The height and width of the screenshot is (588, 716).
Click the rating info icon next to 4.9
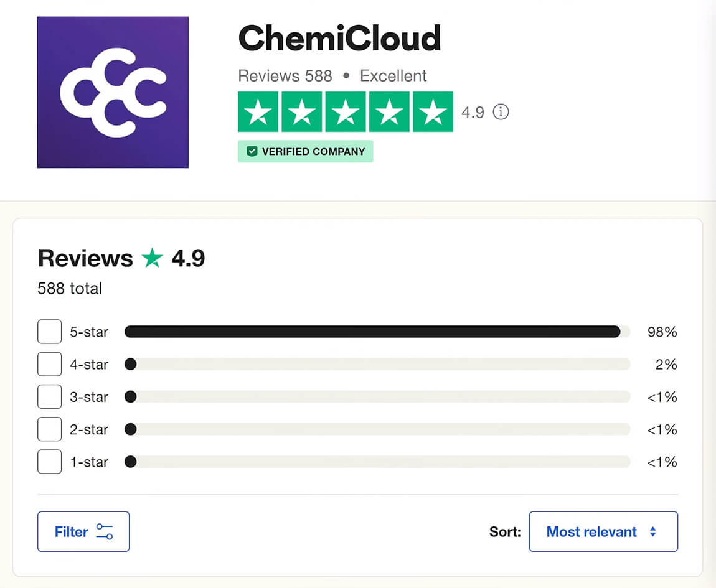[x=501, y=112]
